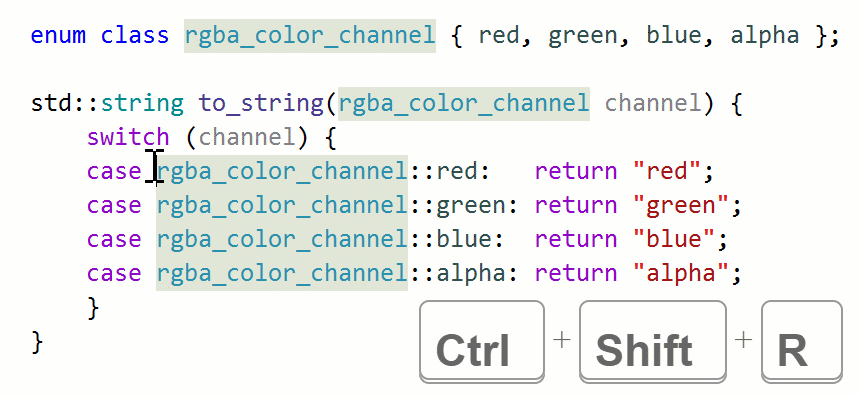Click the enum keyword
The image size is (860, 396).
pyautogui.click(x=59, y=36)
